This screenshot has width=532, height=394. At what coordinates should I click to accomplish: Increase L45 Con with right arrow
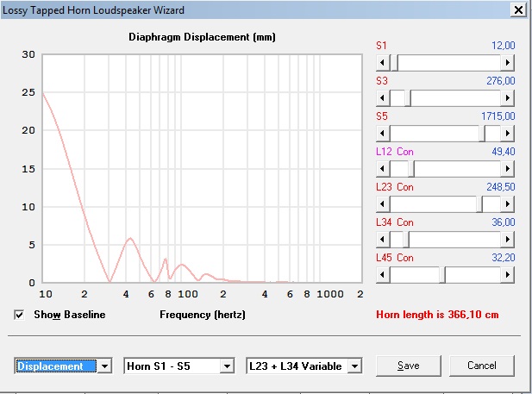pyautogui.click(x=508, y=274)
